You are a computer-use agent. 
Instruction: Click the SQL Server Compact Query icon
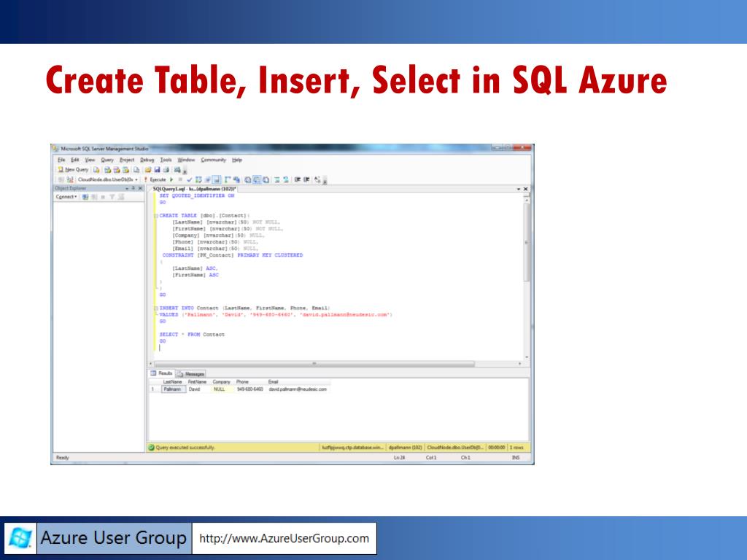pos(136,169)
